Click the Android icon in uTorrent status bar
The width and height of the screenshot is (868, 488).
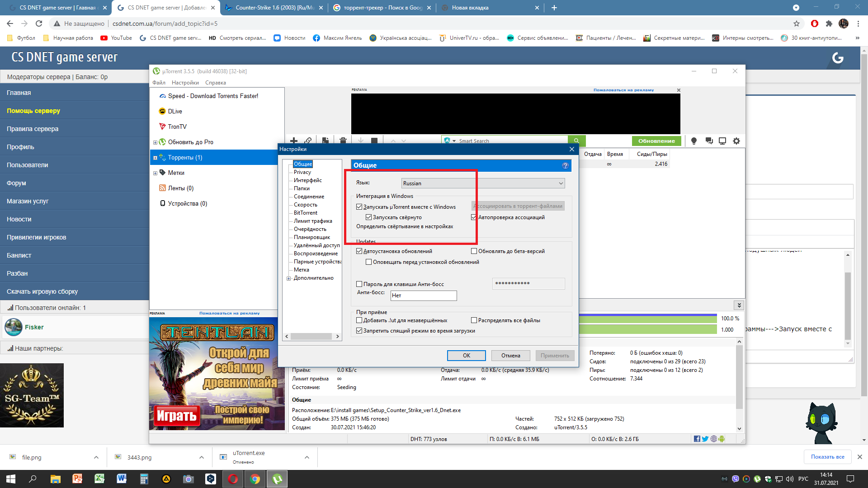tap(722, 439)
